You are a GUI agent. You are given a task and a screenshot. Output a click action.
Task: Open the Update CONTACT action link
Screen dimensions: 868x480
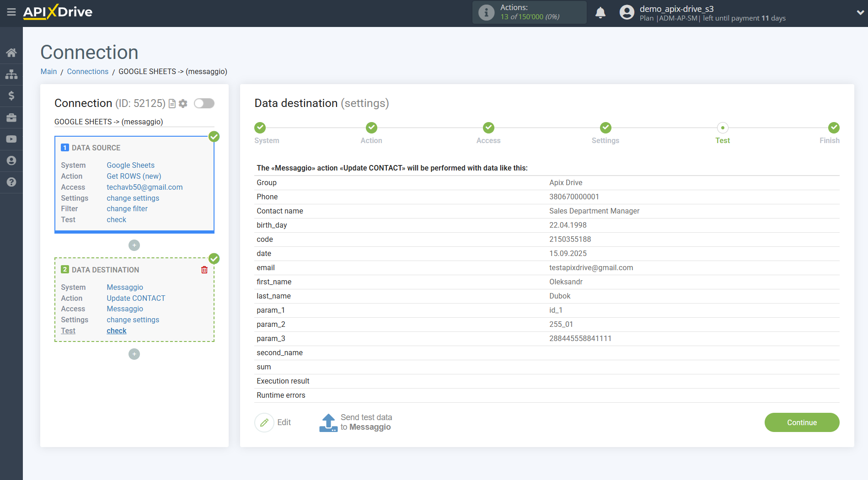pos(136,298)
